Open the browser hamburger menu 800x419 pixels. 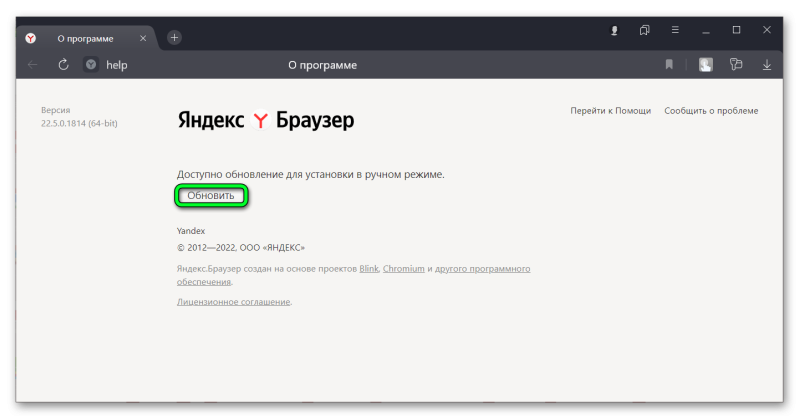click(x=675, y=30)
